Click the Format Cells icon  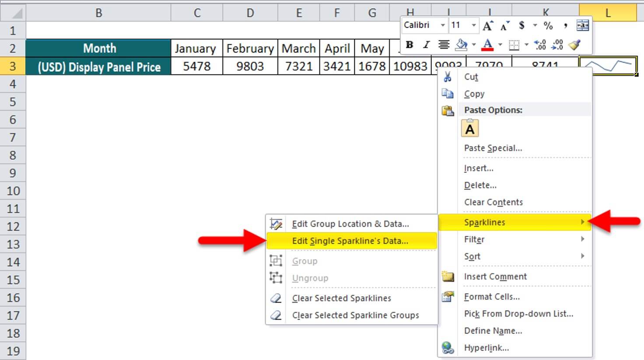(x=448, y=297)
